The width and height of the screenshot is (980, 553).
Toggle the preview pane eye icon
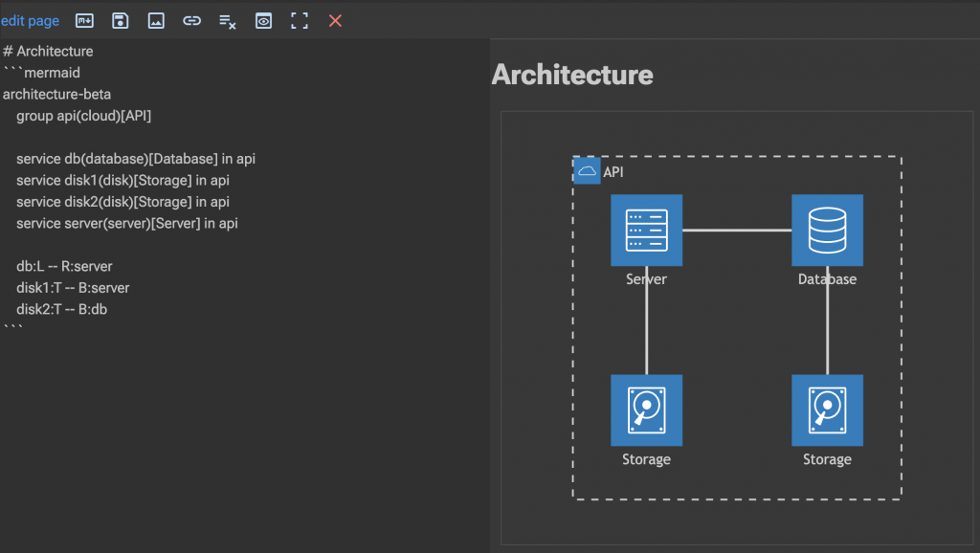263,20
